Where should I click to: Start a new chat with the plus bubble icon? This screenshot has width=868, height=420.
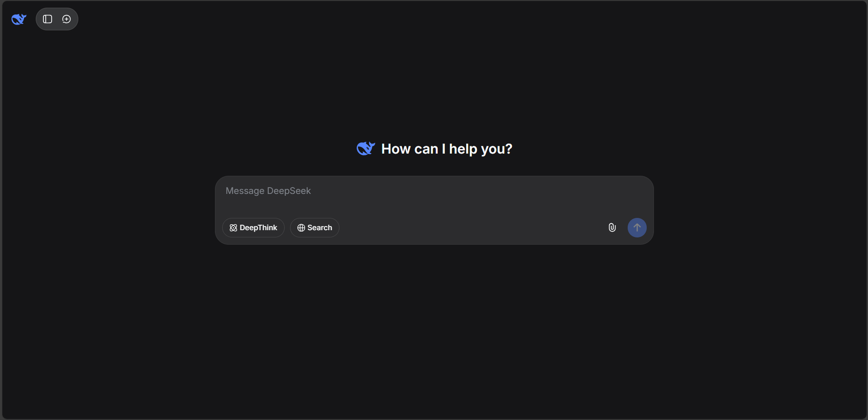(x=67, y=19)
